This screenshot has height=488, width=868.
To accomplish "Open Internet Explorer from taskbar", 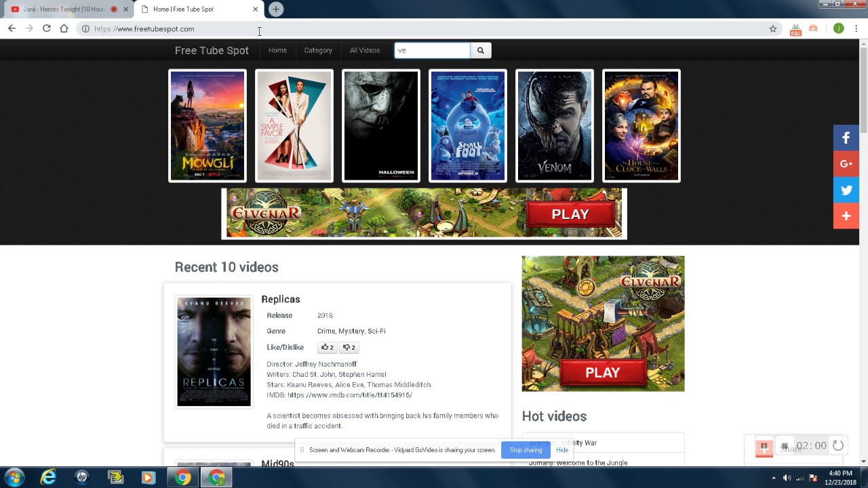I will pyautogui.click(x=48, y=477).
